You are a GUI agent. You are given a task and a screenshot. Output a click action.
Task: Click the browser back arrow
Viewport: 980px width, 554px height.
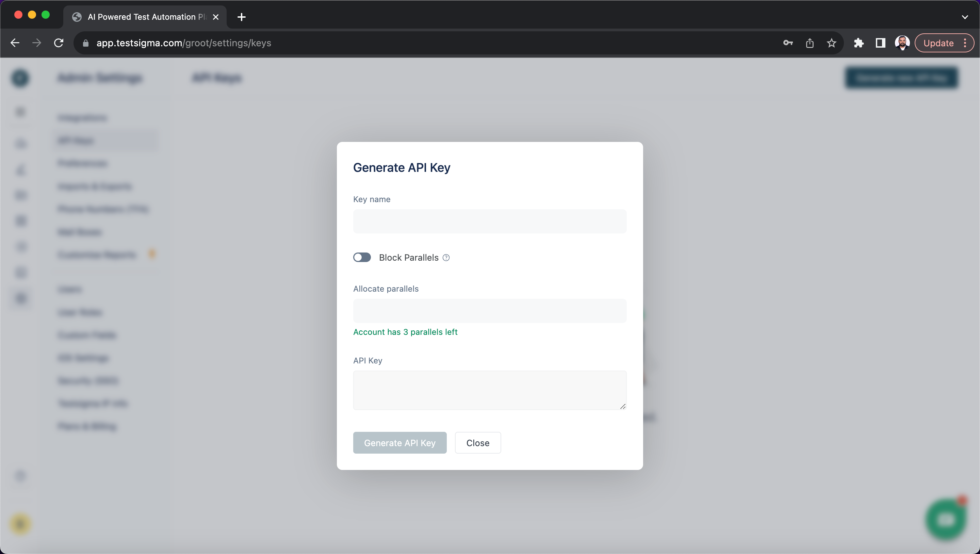(x=15, y=43)
